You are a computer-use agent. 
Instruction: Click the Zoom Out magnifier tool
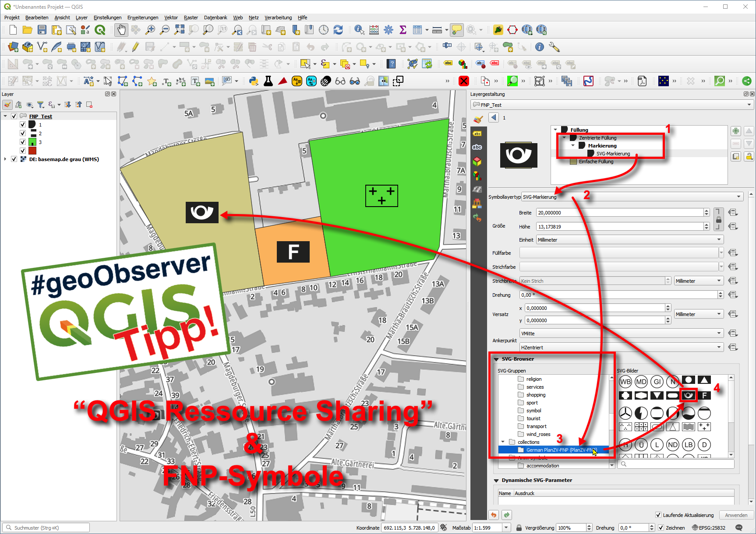pos(165,30)
